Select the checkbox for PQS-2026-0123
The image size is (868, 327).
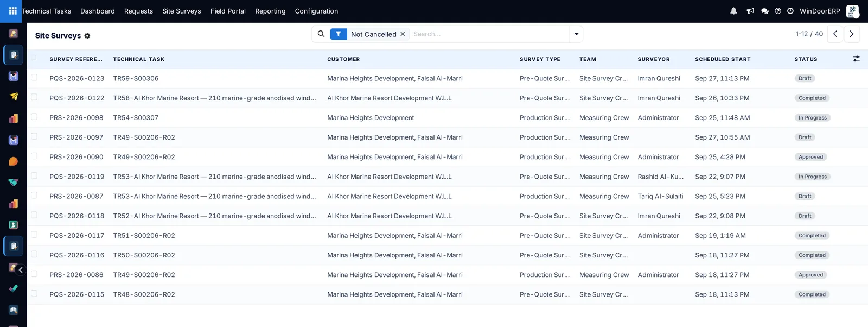tap(34, 78)
